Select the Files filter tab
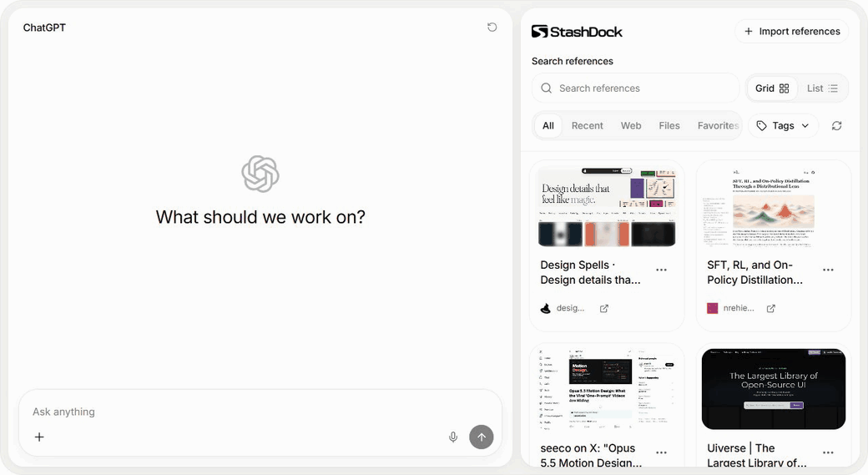The height and width of the screenshot is (475, 868). point(669,126)
